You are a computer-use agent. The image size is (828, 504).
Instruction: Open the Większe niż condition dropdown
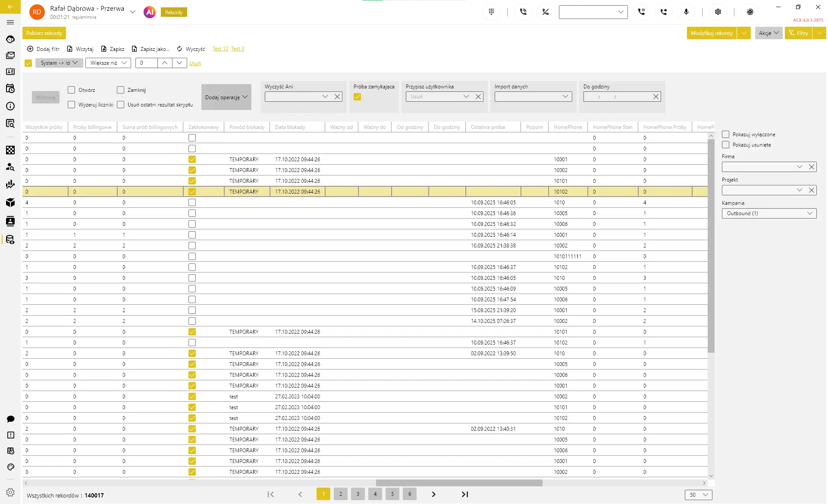[108, 63]
